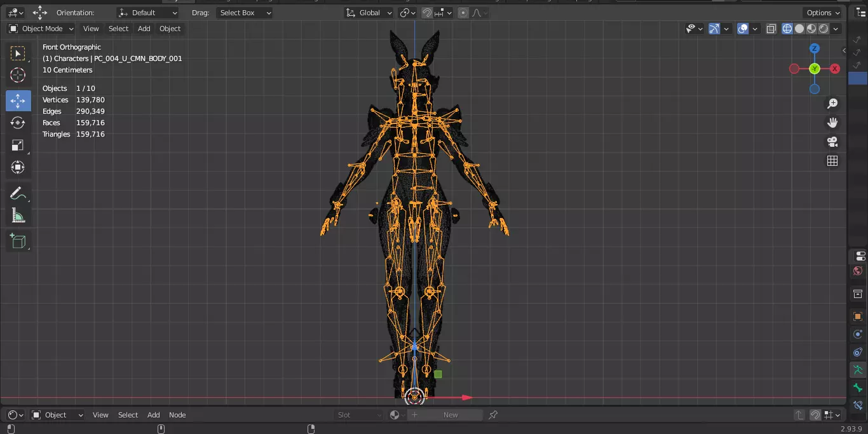This screenshot has height=434, width=868.
Task: Open the node editor Add menu
Action: (154, 415)
